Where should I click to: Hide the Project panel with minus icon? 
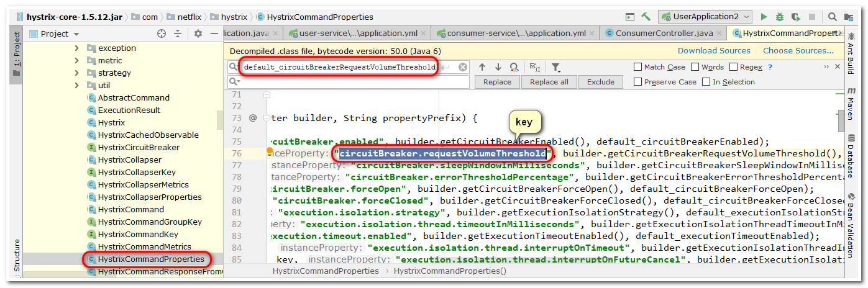(214, 34)
